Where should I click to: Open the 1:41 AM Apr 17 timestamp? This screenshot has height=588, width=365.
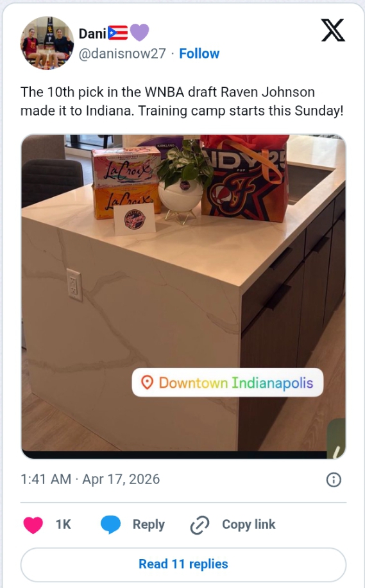tap(90, 480)
